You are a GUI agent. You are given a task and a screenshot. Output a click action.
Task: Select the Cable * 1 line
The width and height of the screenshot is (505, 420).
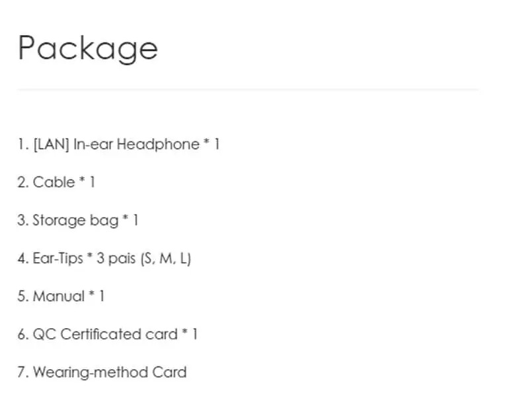[x=56, y=182]
